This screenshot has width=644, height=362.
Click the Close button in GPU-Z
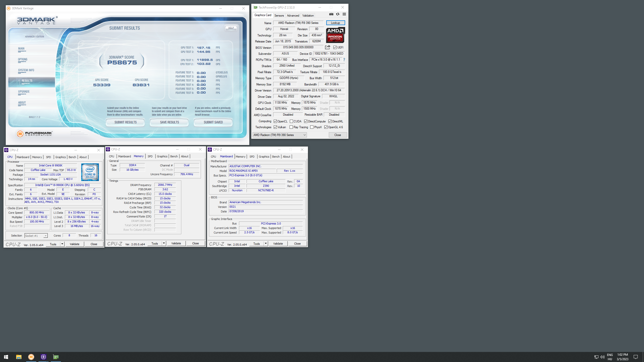(x=338, y=135)
